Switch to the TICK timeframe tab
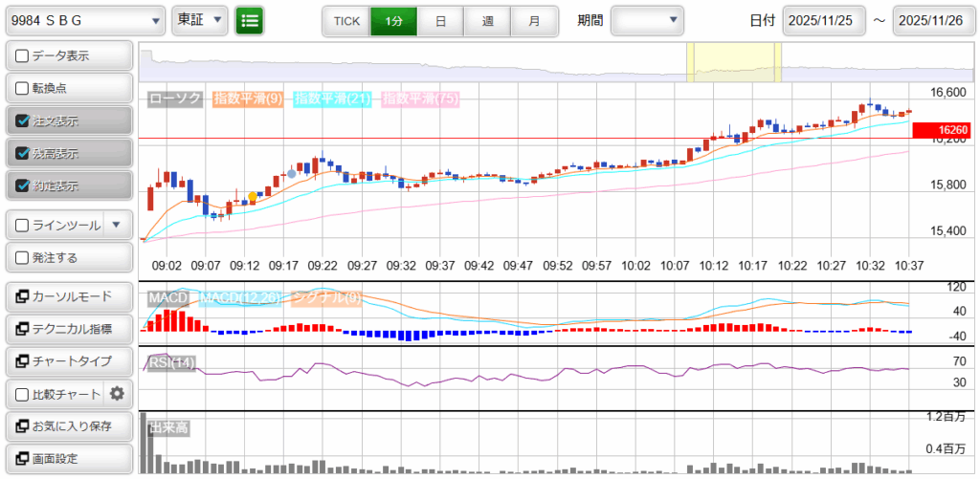The width and height of the screenshot is (980, 479). click(x=346, y=20)
